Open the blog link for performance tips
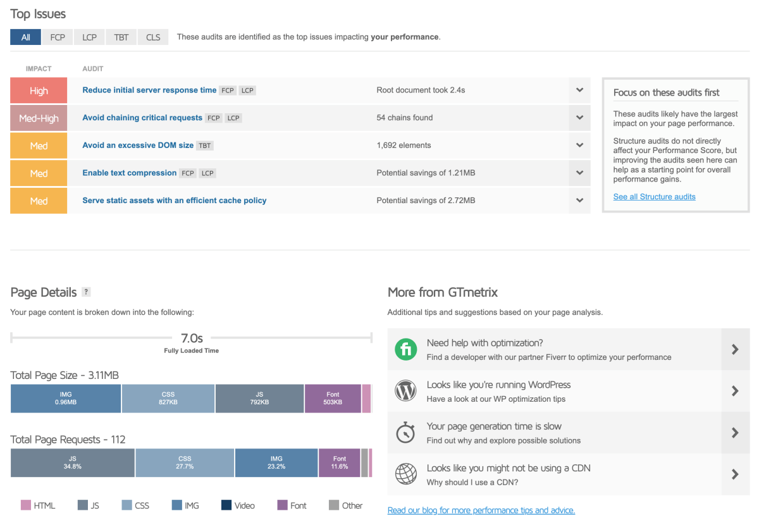 (481, 510)
